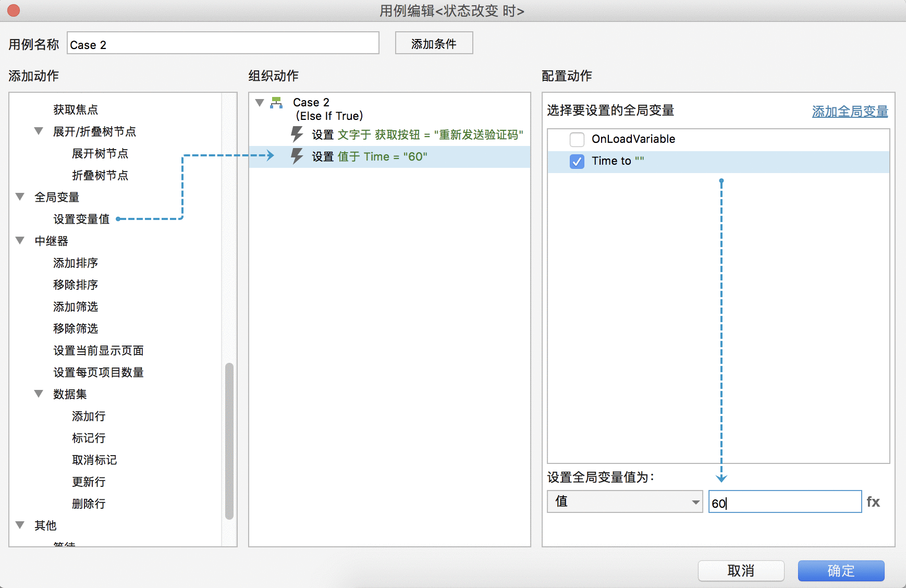Click the Case 2 (Else If True) label
The width and height of the screenshot is (906, 588).
pos(328,109)
